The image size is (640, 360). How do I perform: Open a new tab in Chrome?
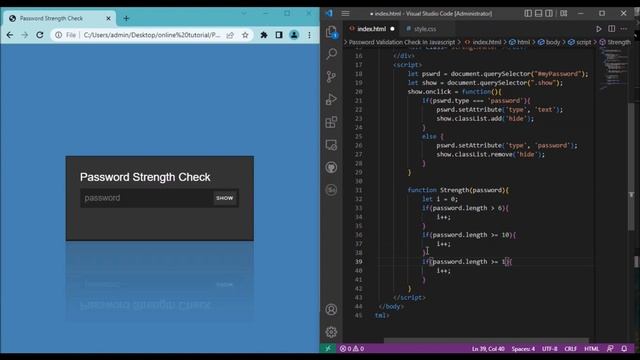click(x=126, y=18)
